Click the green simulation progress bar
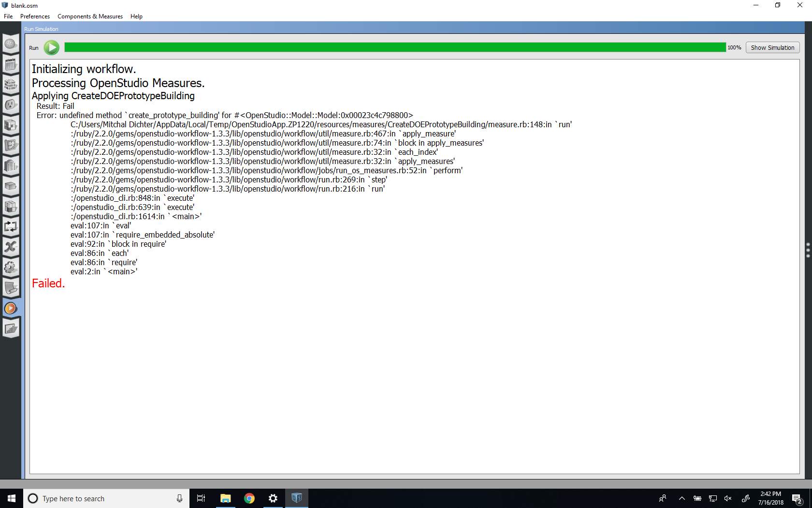Viewport: 812px width, 508px height. pyautogui.click(x=387, y=47)
